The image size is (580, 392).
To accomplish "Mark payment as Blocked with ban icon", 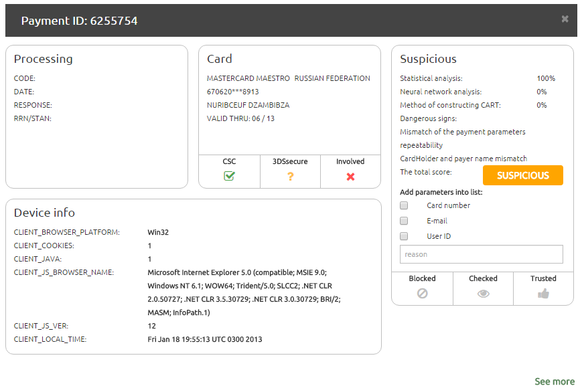I will point(422,293).
